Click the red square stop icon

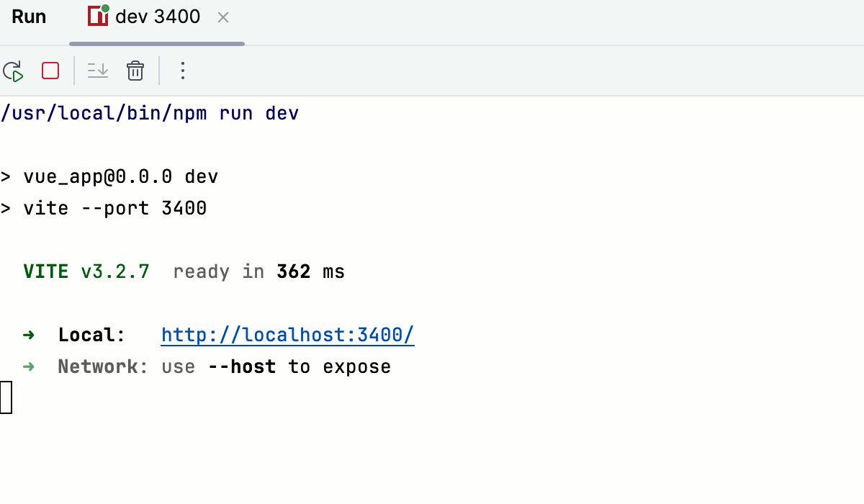(50, 71)
